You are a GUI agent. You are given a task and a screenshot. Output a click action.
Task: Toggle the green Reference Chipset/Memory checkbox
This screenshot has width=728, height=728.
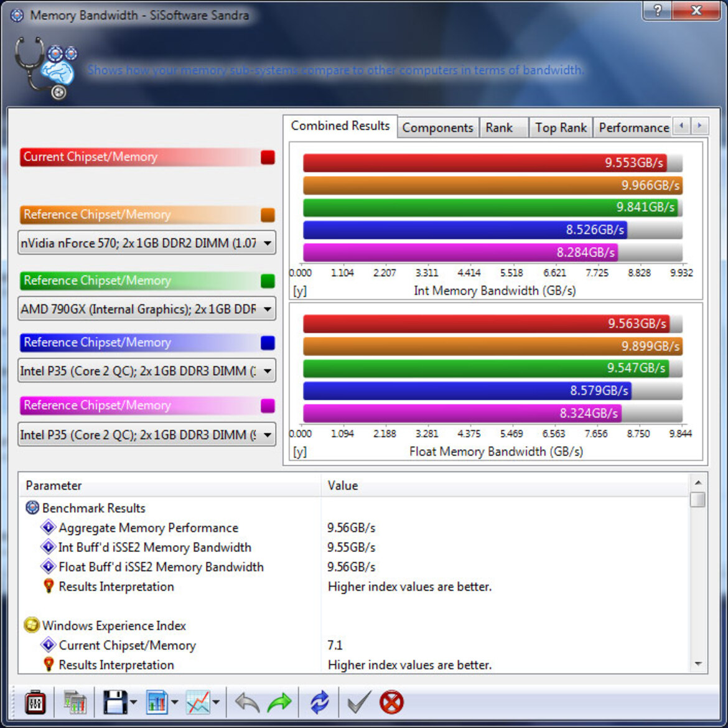pos(268,281)
